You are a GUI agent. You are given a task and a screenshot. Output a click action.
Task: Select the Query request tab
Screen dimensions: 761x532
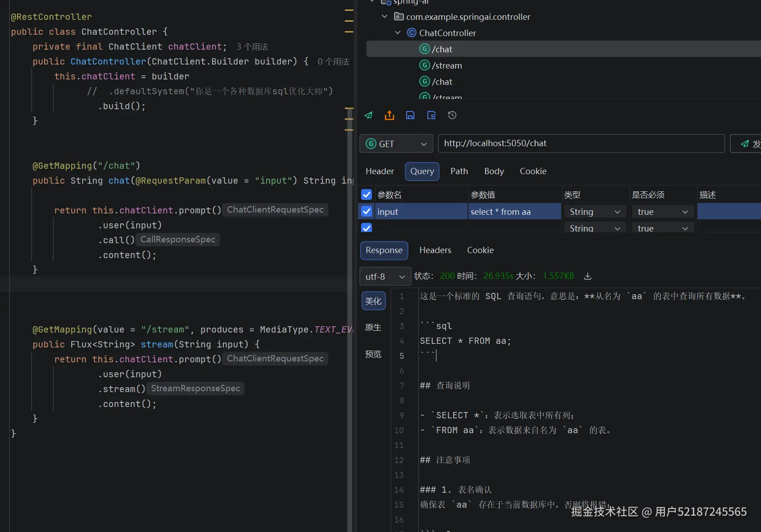422,171
